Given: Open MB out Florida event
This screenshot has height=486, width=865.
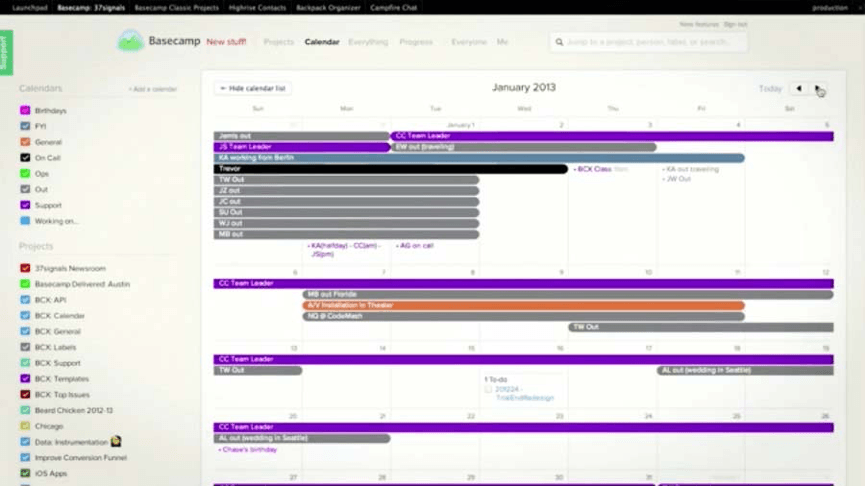Looking at the screenshot, I should point(568,295).
